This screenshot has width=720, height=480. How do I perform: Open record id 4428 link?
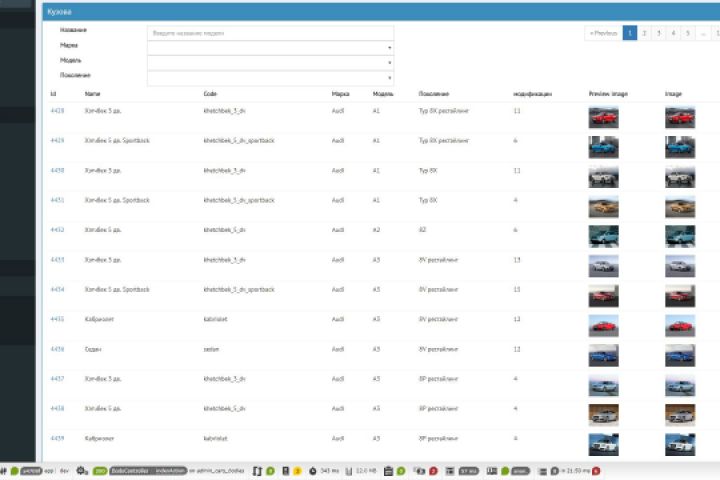pos(57,111)
